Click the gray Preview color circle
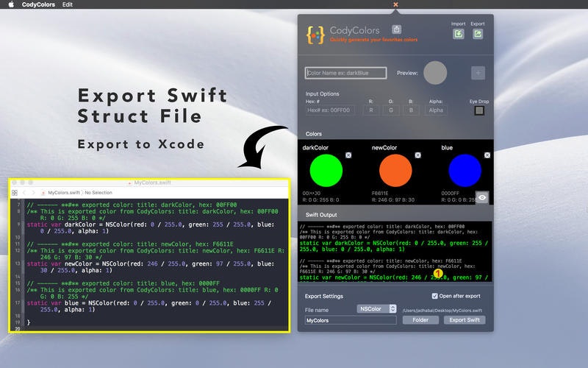This screenshot has height=368, width=588. coord(435,73)
